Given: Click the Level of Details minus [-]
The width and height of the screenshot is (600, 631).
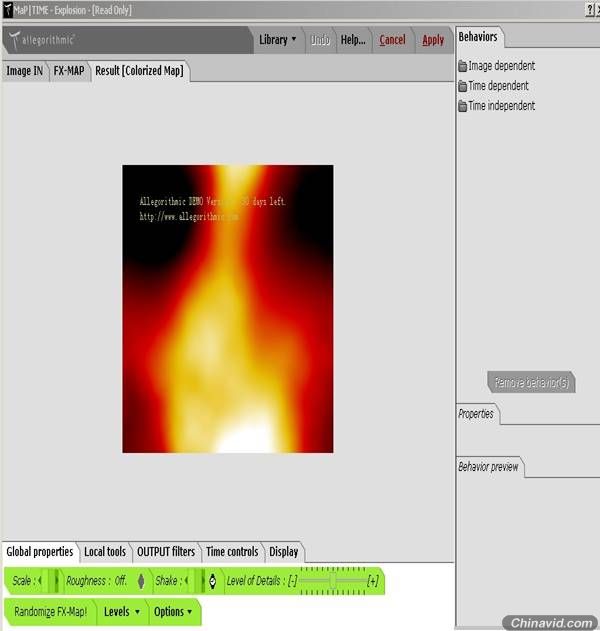Looking at the screenshot, I should pyautogui.click(x=293, y=580).
